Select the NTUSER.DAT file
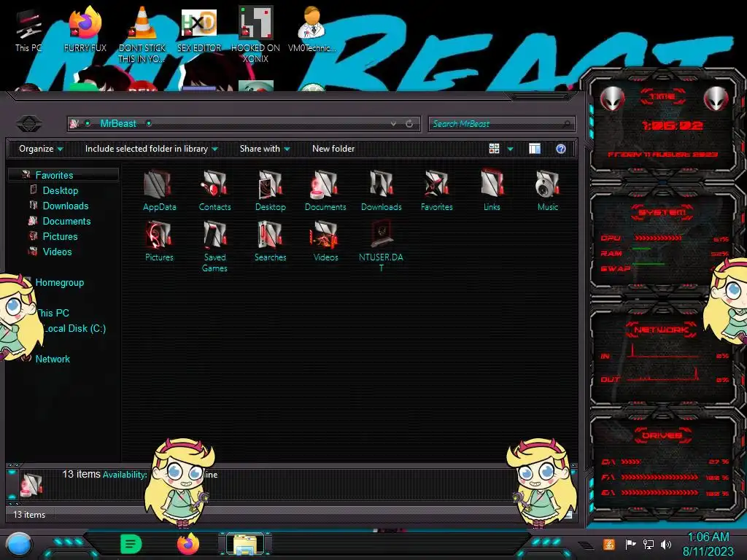Screen dimensions: 747x560 pyautogui.click(x=381, y=246)
